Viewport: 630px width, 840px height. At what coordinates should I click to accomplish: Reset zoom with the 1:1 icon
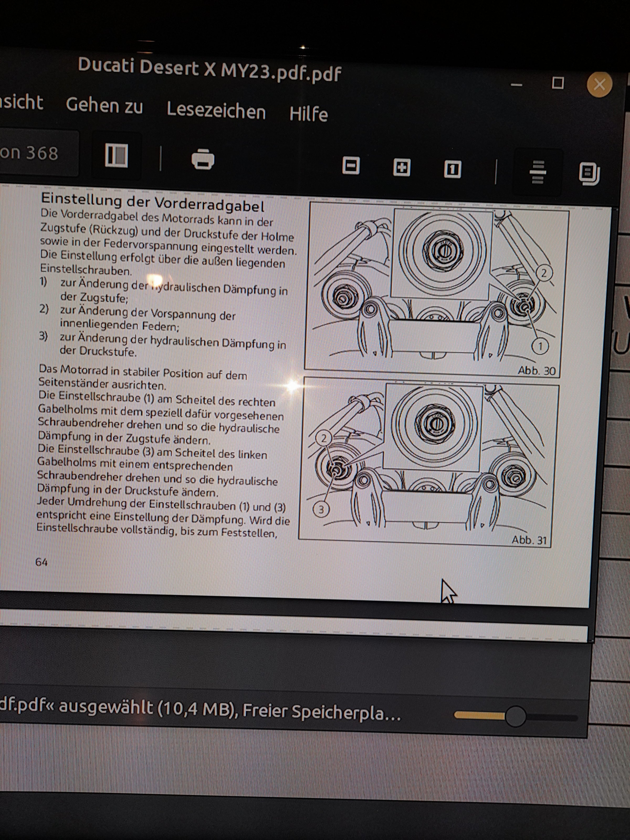pos(452,169)
